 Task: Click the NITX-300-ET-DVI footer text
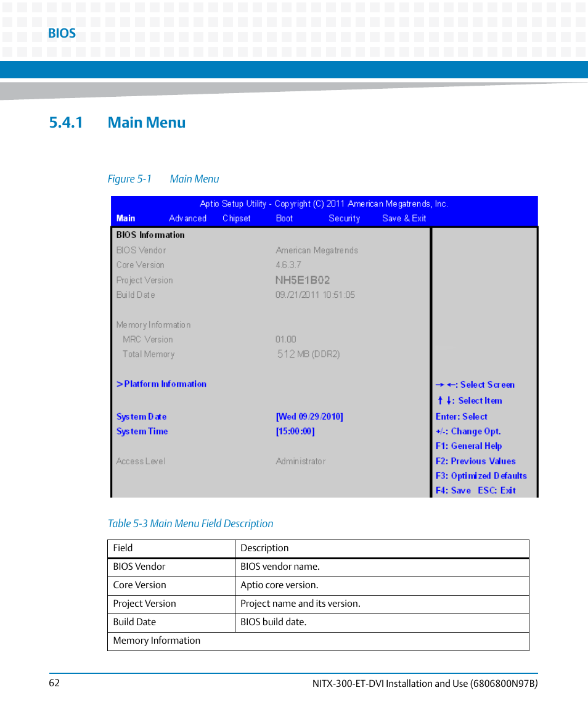pos(425,683)
